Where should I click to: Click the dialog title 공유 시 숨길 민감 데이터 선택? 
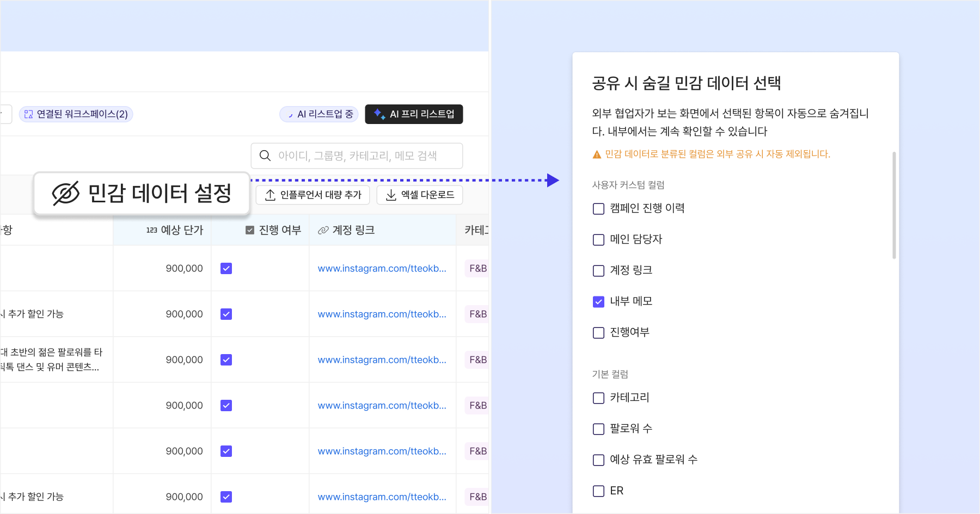[687, 83]
